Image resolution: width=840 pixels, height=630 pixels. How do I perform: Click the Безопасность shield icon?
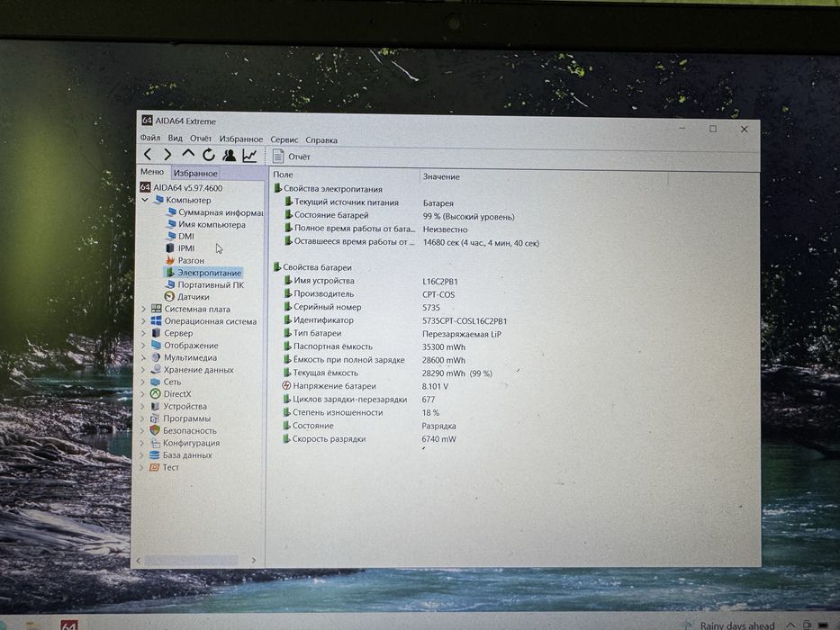coord(155,431)
